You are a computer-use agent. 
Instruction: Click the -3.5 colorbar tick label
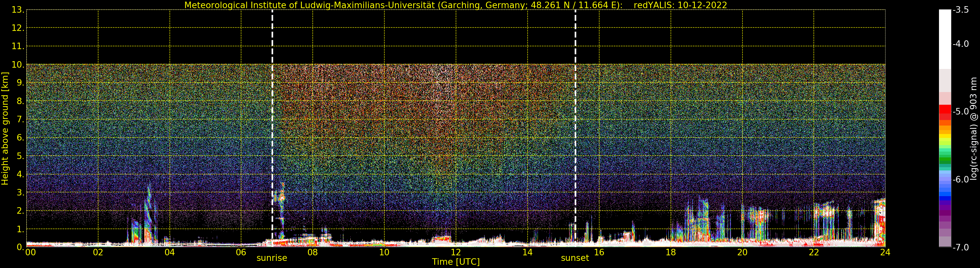961,10
